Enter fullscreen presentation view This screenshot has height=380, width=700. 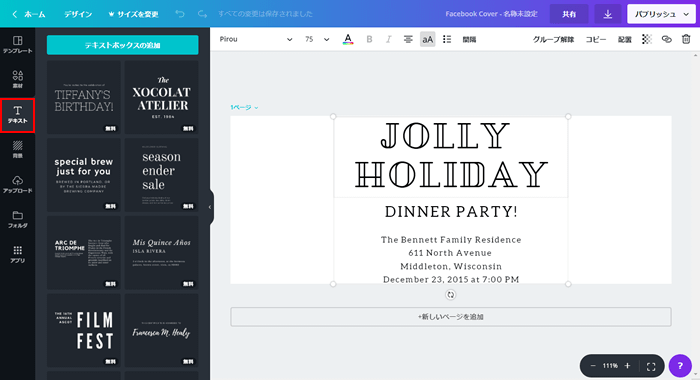[651, 366]
